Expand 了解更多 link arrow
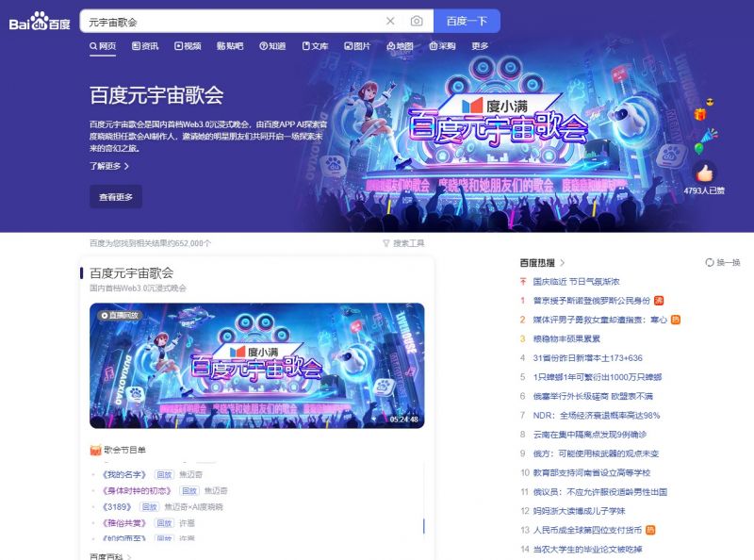The image size is (754, 560). click(126, 166)
